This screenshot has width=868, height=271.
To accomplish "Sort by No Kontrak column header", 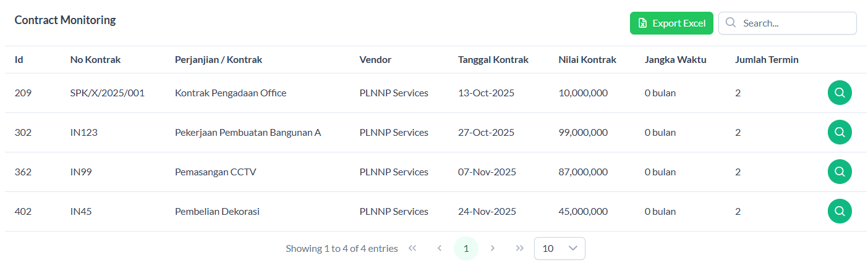I will click(x=95, y=60).
